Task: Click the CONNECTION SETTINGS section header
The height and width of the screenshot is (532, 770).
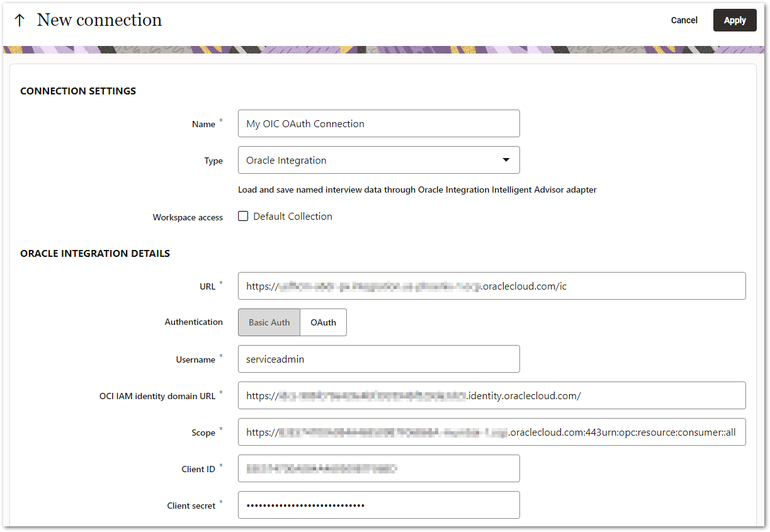Action: 77,91
